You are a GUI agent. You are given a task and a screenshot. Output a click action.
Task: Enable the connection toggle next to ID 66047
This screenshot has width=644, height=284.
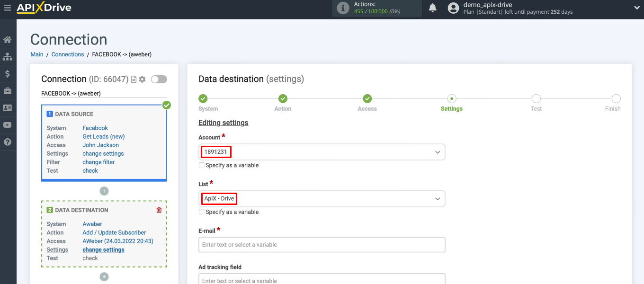[x=159, y=79]
